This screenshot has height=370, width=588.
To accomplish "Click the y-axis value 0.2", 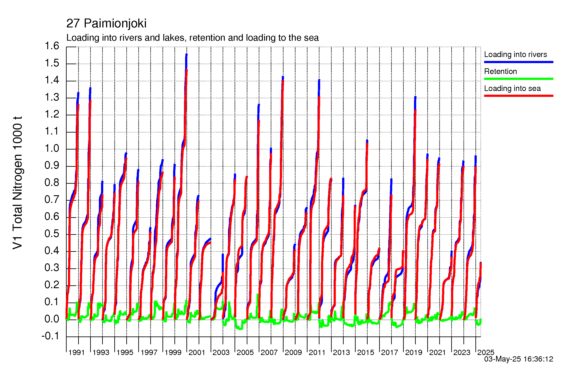I will tap(52, 285).
